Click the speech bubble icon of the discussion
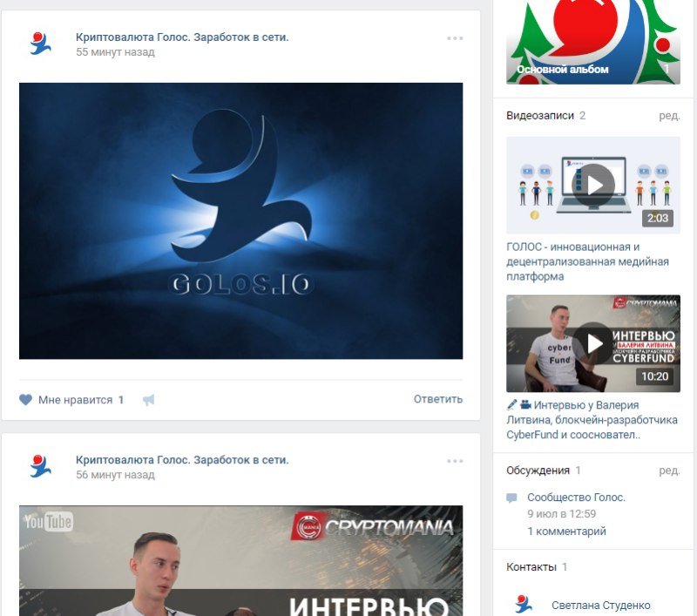Image resolution: width=697 pixels, height=616 pixels. click(511, 498)
